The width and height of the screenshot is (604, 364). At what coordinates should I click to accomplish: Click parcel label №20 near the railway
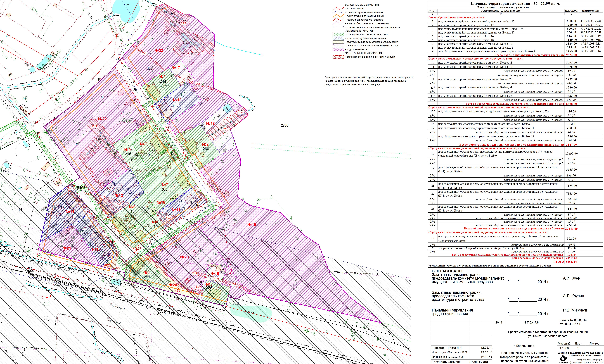(184, 257)
